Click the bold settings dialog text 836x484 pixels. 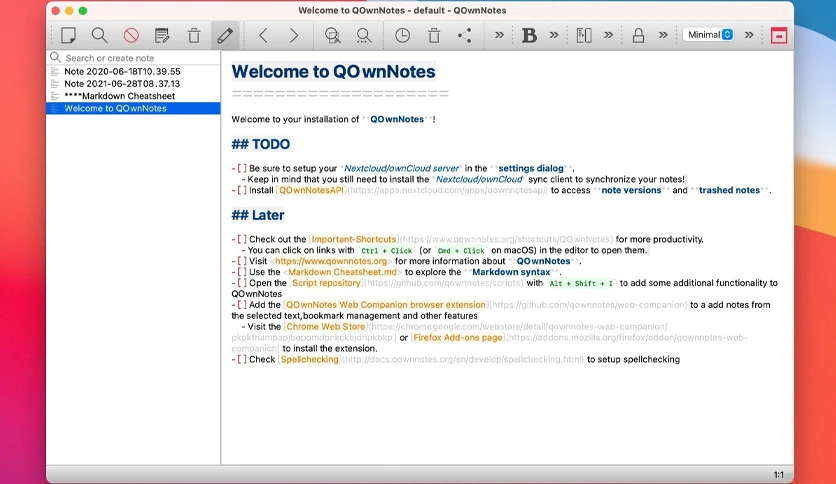[x=531, y=168]
